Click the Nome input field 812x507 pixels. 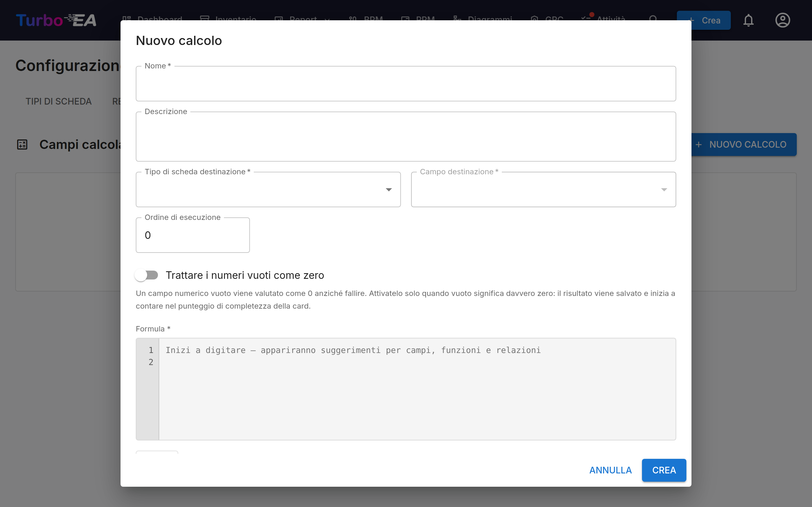click(406, 83)
